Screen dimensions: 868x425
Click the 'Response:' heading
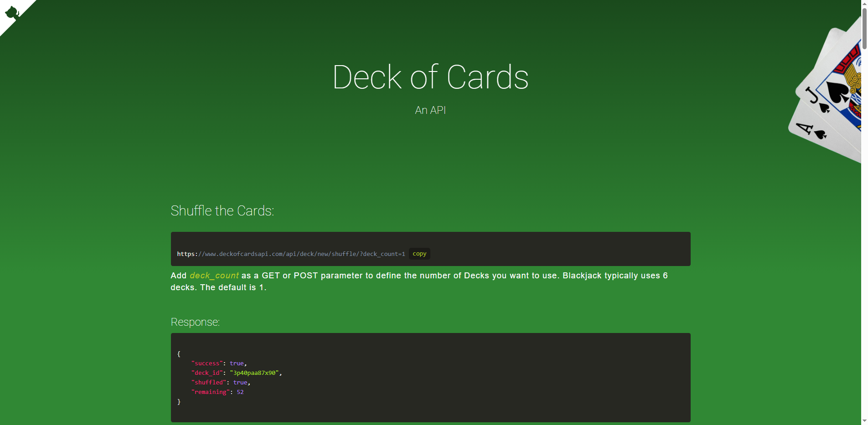click(x=195, y=322)
